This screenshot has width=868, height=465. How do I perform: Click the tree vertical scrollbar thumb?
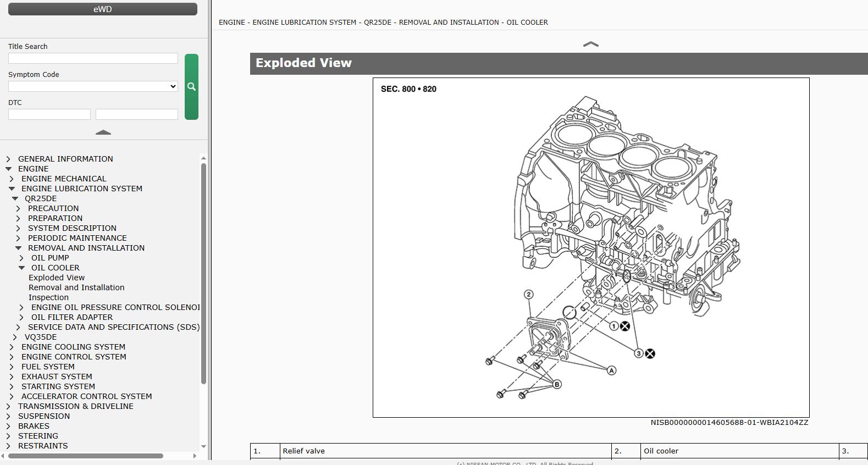pos(203,273)
